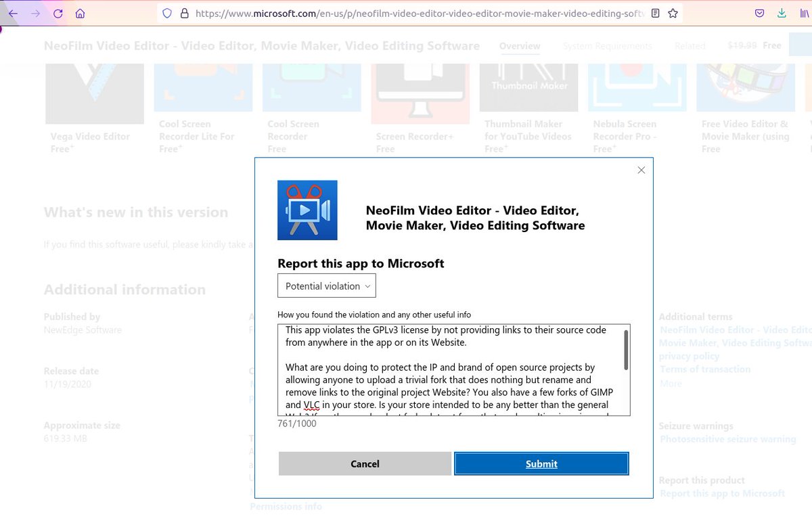The width and height of the screenshot is (812, 521).
Task: Click the Vega Video Editor title link
Action: (90, 136)
